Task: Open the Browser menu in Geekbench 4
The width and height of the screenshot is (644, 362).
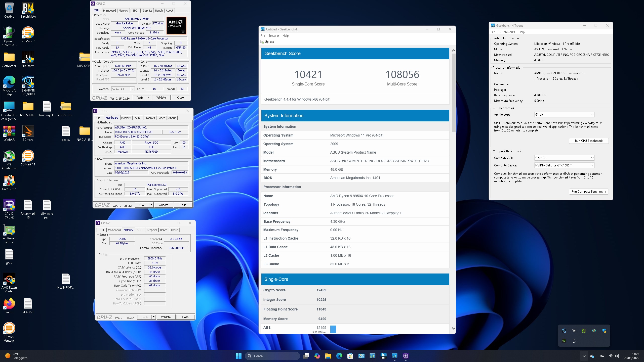Action: [273, 36]
